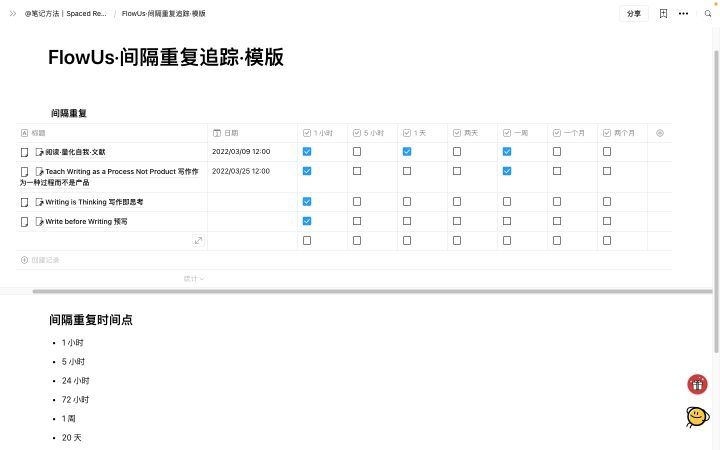Open breadcrumb FlowUs·间隔重复追踪·模版

(163, 14)
